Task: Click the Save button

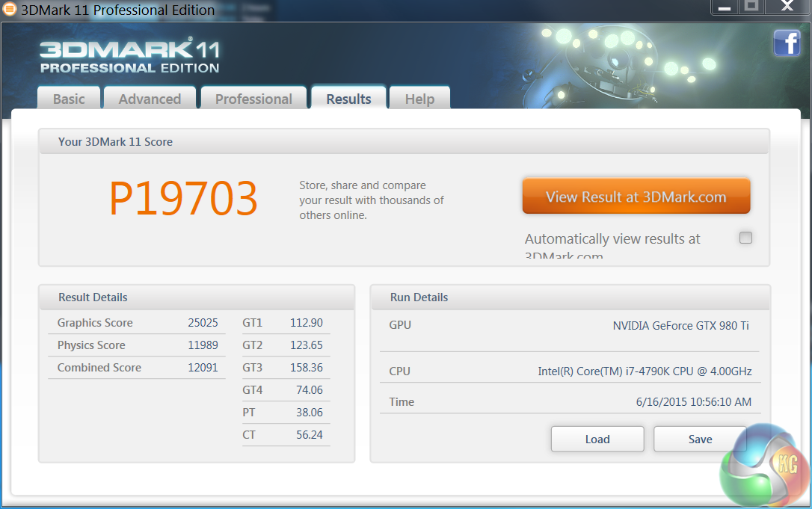Action: click(x=700, y=439)
